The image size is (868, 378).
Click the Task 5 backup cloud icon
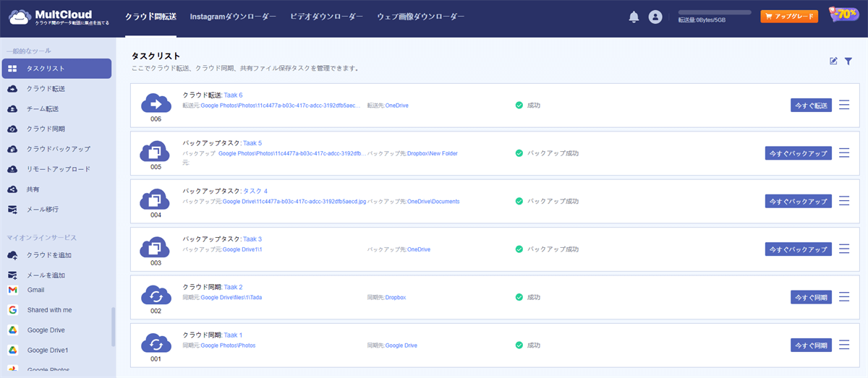pyautogui.click(x=156, y=151)
